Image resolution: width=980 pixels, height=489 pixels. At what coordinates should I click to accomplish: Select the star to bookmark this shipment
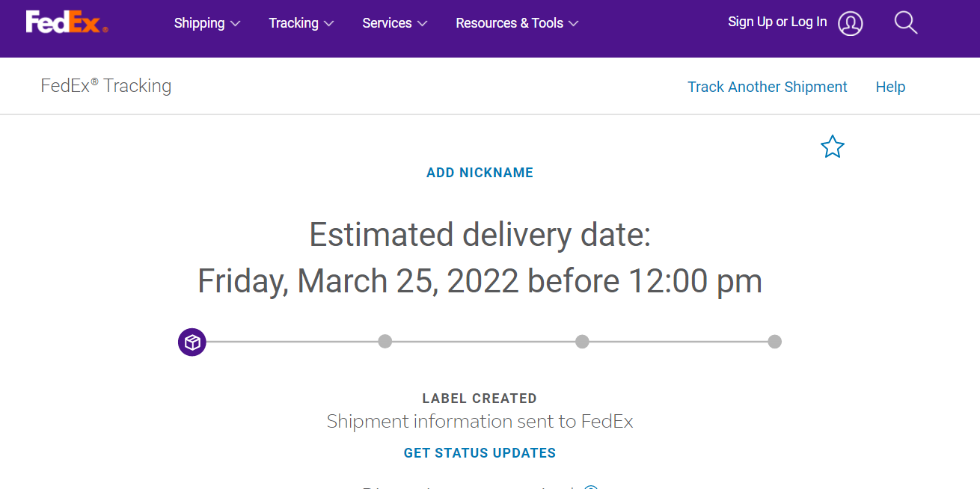(x=832, y=147)
